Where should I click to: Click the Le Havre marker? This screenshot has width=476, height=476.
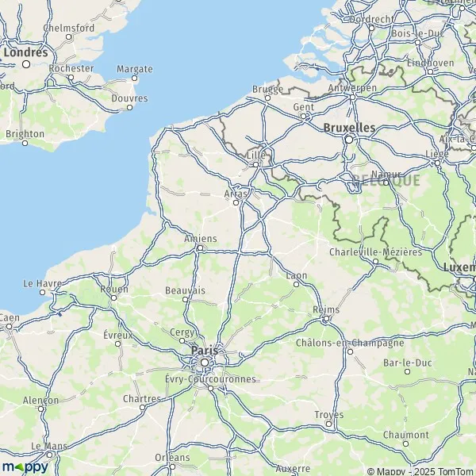tap(43, 292)
